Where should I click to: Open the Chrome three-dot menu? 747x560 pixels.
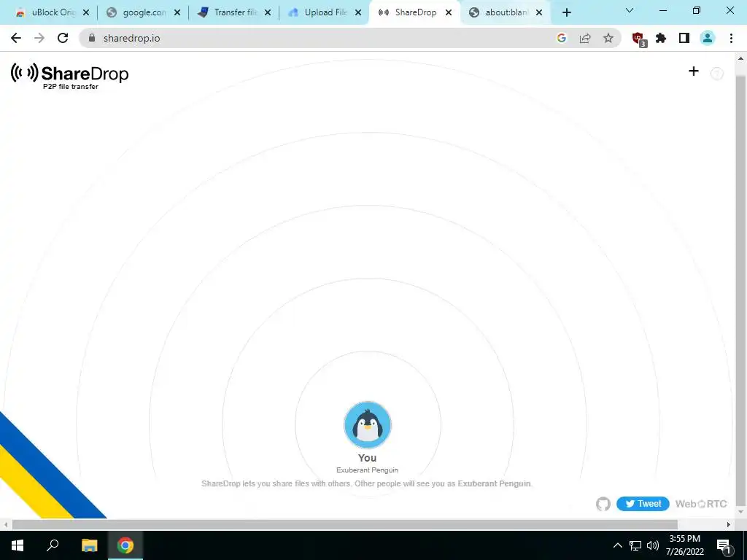point(731,38)
